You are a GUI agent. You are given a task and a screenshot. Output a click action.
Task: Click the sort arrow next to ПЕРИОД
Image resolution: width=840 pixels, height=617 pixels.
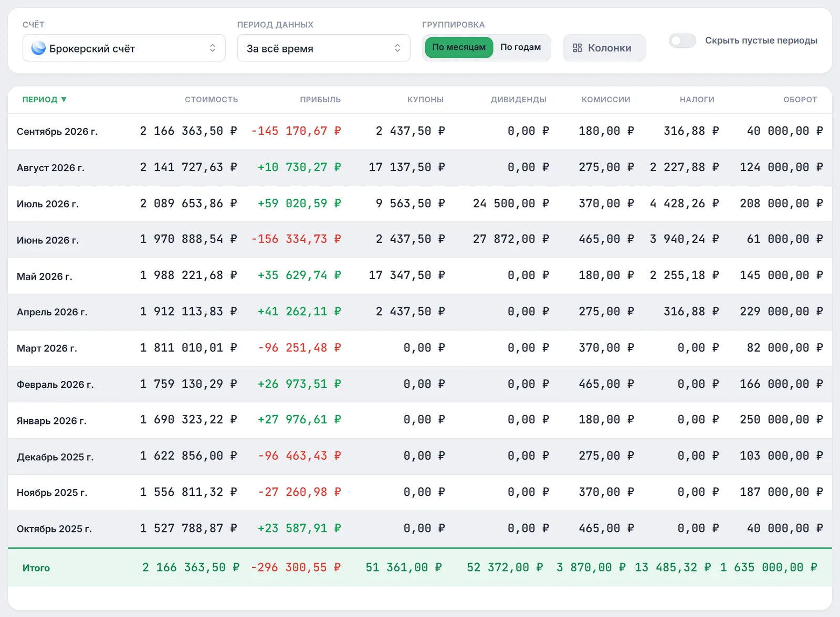click(x=64, y=99)
